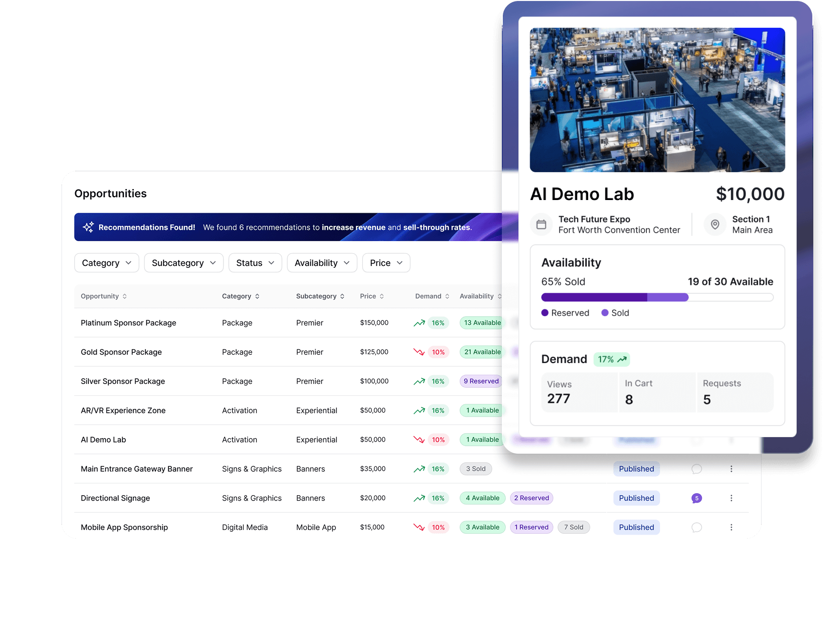Open three-dot menu for Directional Signage row
The width and height of the screenshot is (825, 644).
(731, 498)
